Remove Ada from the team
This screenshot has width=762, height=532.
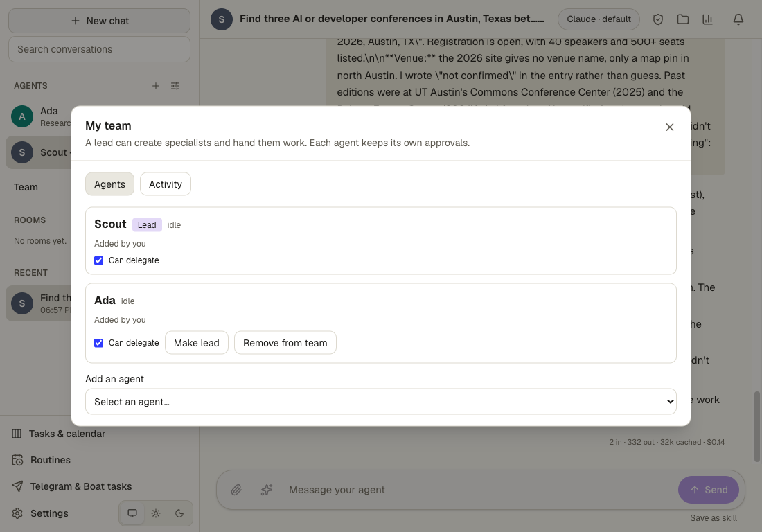click(285, 343)
